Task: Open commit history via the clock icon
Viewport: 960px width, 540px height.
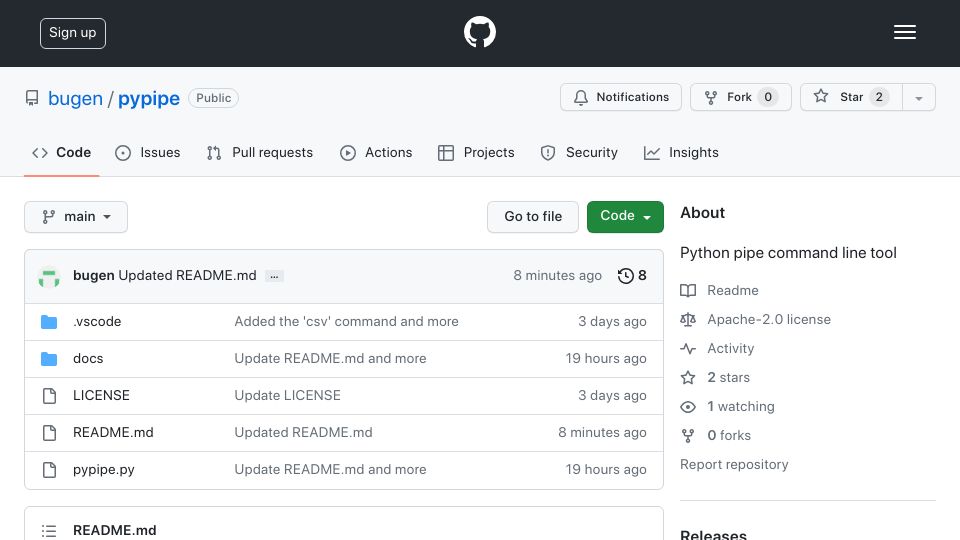Action: click(625, 276)
